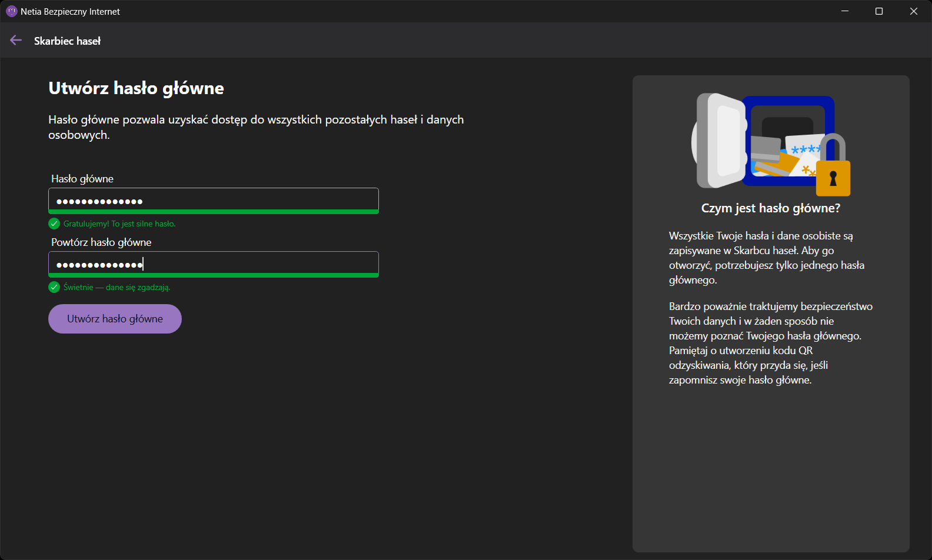Go back using the purple arrow
This screenshot has width=932, height=560.
(16, 41)
